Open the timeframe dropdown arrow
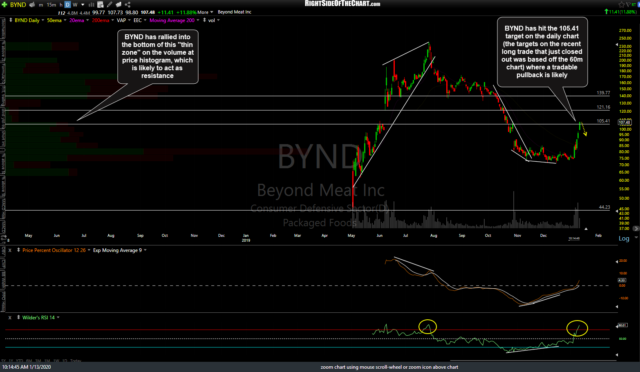 pos(83,5)
